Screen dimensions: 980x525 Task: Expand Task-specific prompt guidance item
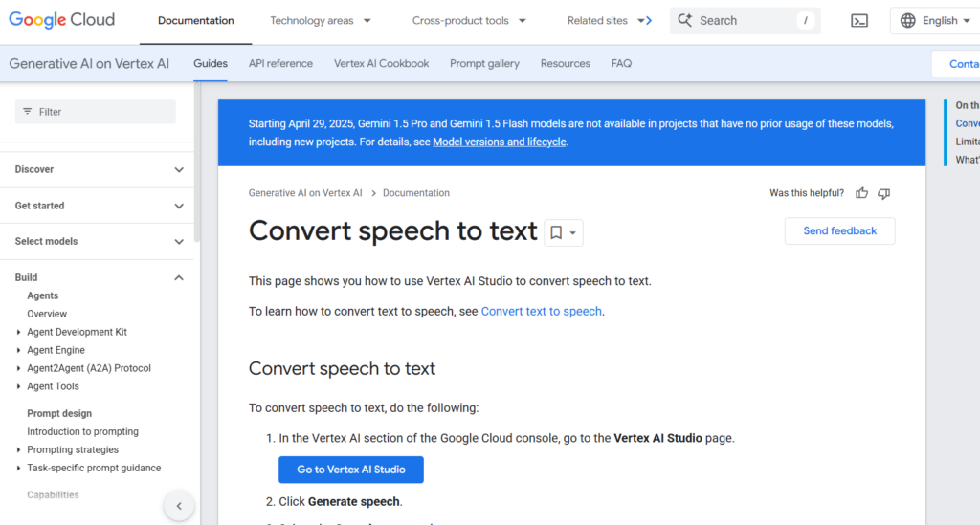pos(18,468)
